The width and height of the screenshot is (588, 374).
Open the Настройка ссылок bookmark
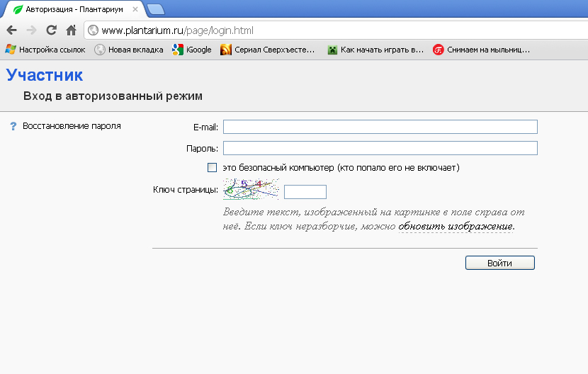coord(45,50)
